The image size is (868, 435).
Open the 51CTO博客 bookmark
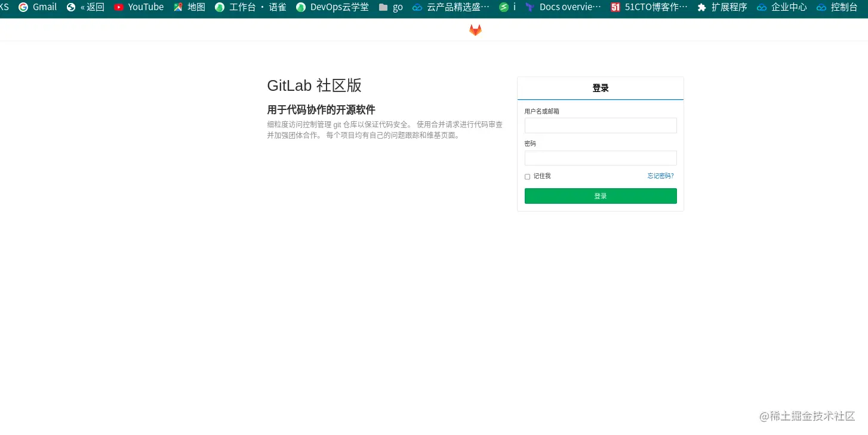(x=649, y=7)
